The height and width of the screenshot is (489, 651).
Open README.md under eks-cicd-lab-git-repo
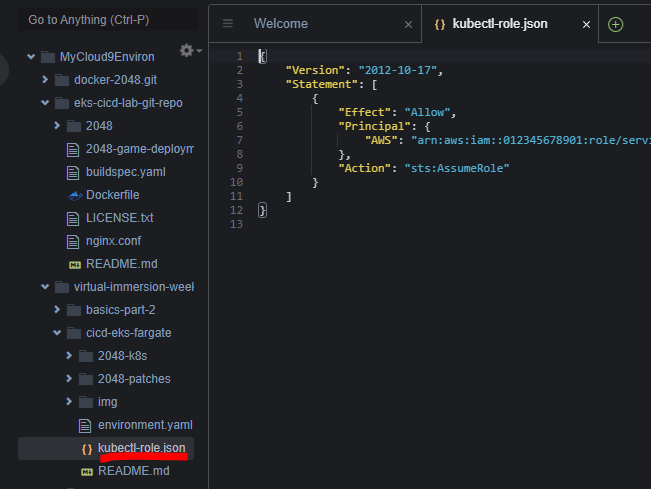pos(121,264)
